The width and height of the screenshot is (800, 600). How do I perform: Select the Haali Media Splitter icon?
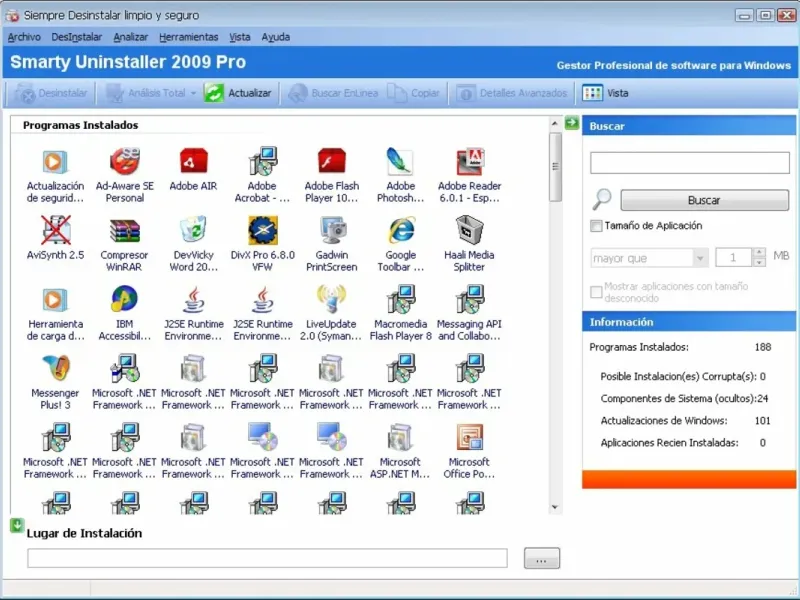click(469, 230)
